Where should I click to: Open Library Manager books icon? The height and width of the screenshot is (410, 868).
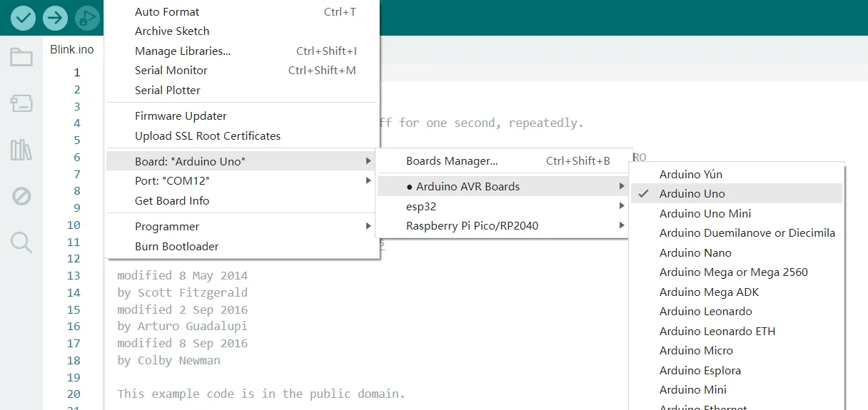21,150
